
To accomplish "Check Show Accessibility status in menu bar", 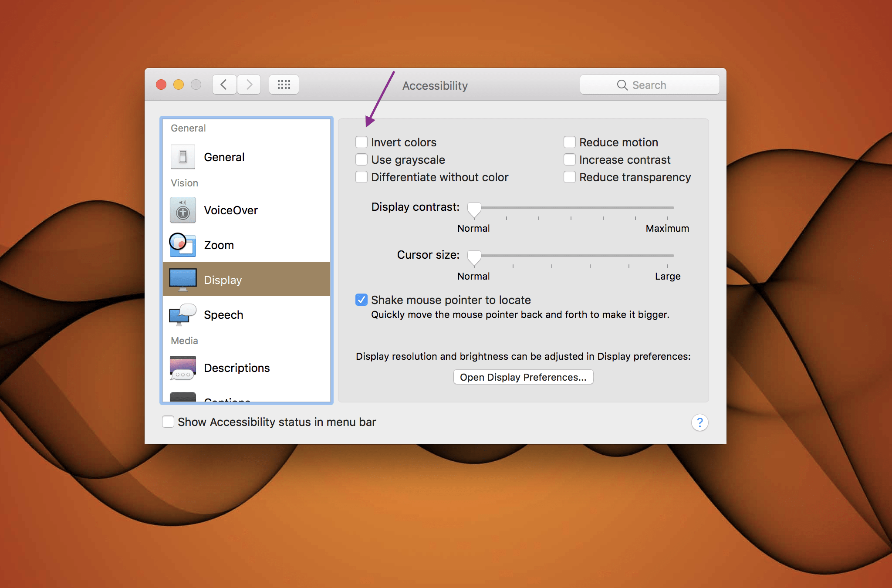I will point(168,422).
